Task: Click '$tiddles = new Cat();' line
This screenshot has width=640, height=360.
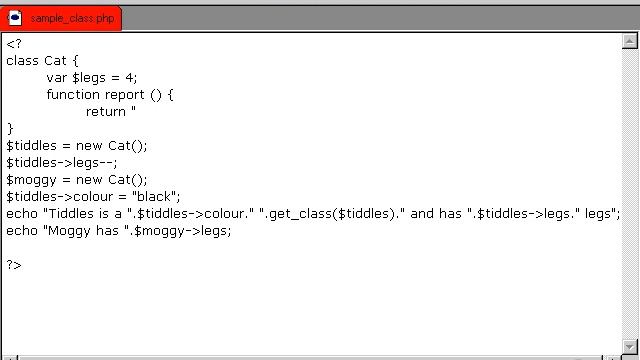Action: point(77,146)
